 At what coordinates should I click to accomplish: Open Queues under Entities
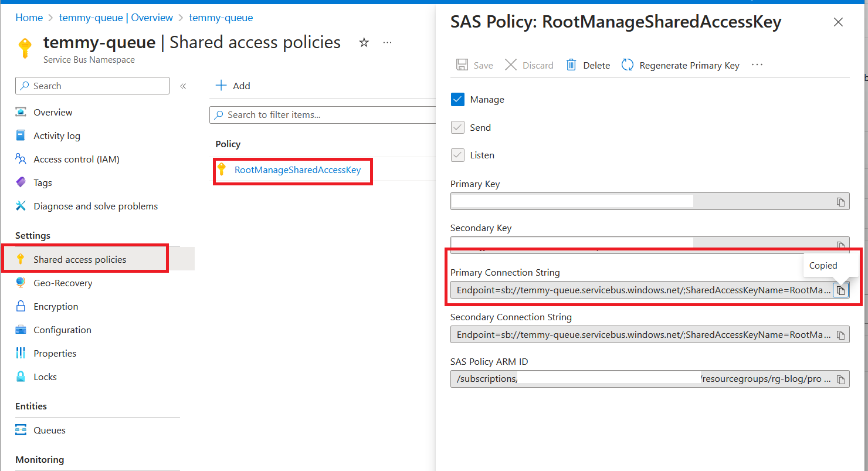[x=49, y=430]
